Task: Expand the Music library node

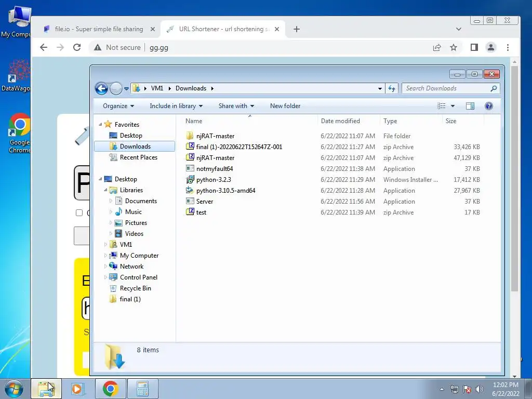Action: click(x=111, y=212)
